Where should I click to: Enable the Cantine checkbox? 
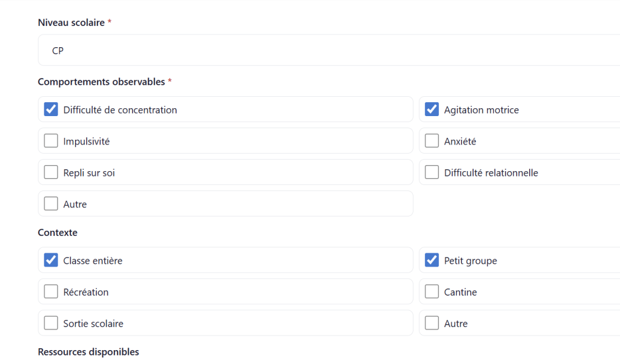click(432, 292)
